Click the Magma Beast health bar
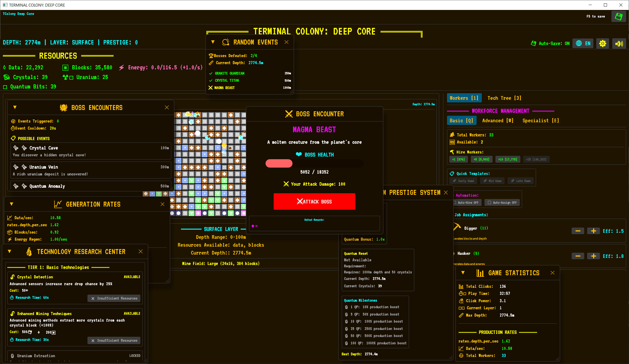This screenshot has width=629, height=364. 314,163
